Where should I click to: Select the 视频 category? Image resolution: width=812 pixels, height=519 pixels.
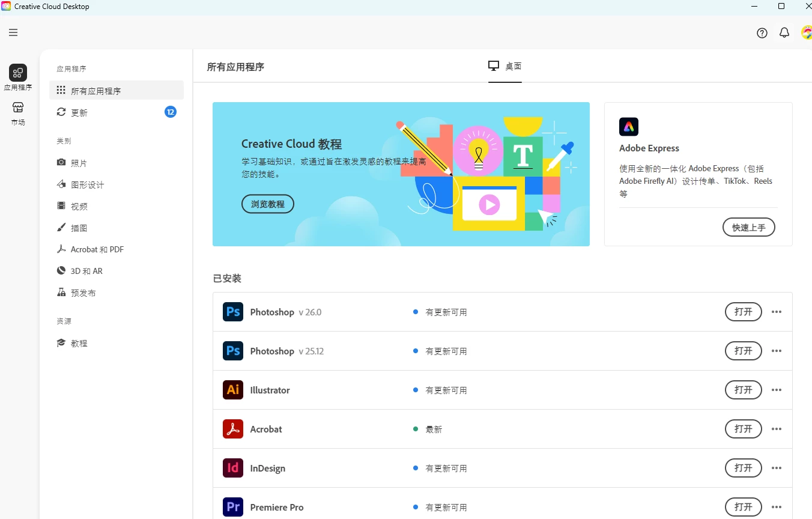pyautogui.click(x=117, y=206)
